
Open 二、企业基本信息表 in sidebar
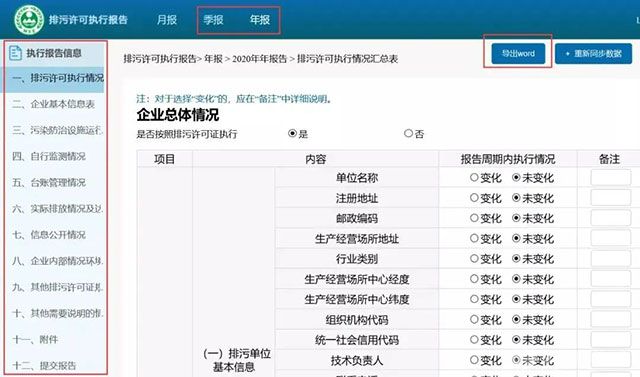(54, 104)
